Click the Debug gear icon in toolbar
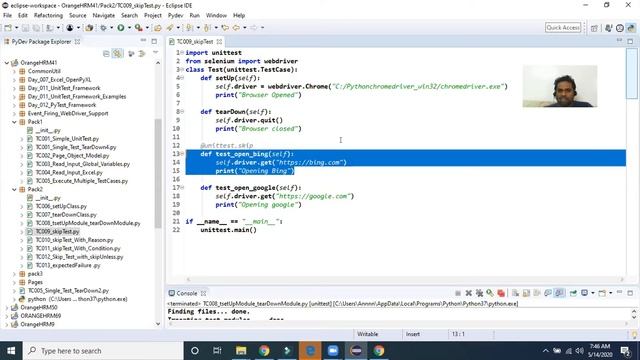Viewport: 640px width, 360px height. (x=103, y=28)
